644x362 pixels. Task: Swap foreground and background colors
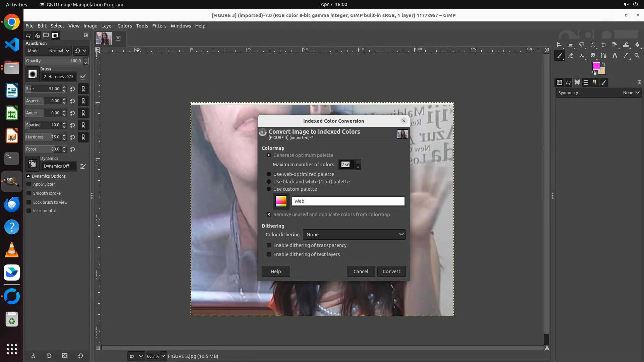(604, 64)
